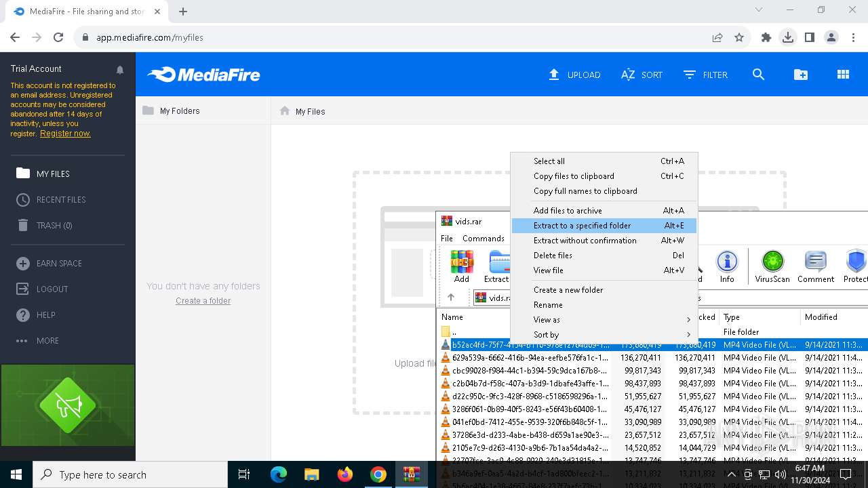
Task: Click the green ad banner thumbnail
Action: [68, 405]
